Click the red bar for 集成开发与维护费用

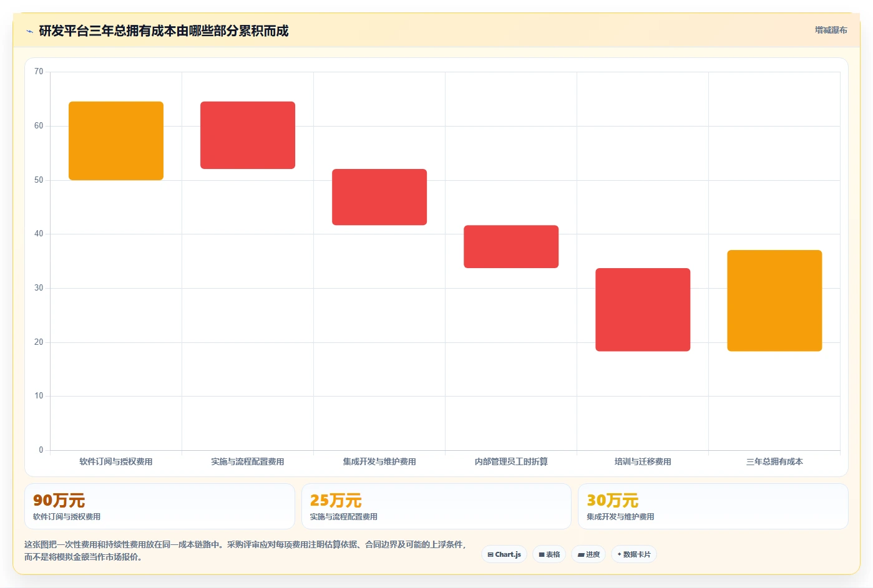[x=379, y=197]
